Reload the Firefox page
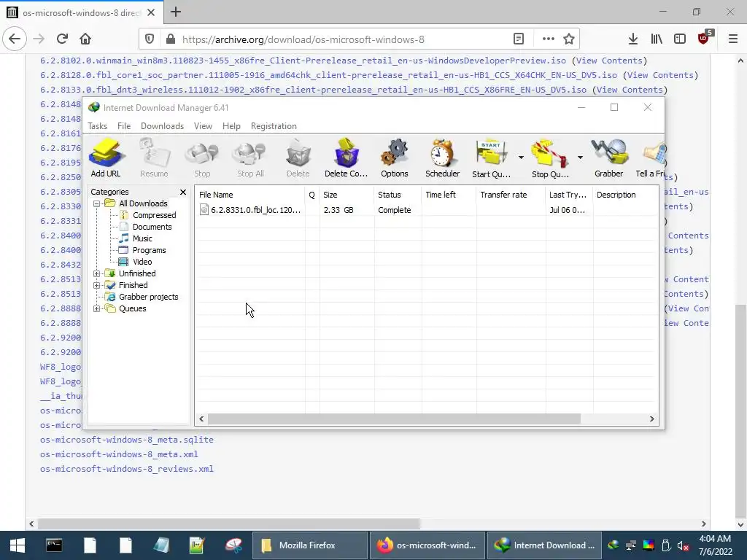Viewport: 747px width, 560px height. (x=62, y=39)
